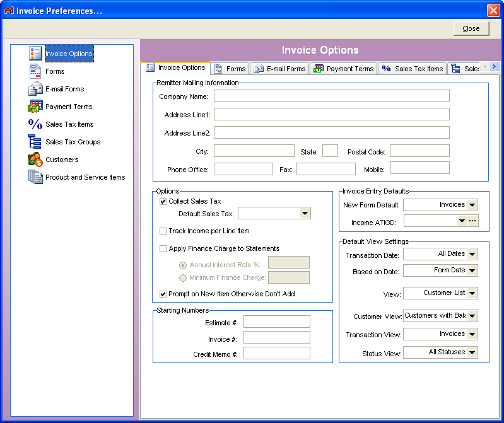Viewport: 504px width, 423px height.
Task: Select the Customers icon in sidebar
Action: (x=35, y=159)
